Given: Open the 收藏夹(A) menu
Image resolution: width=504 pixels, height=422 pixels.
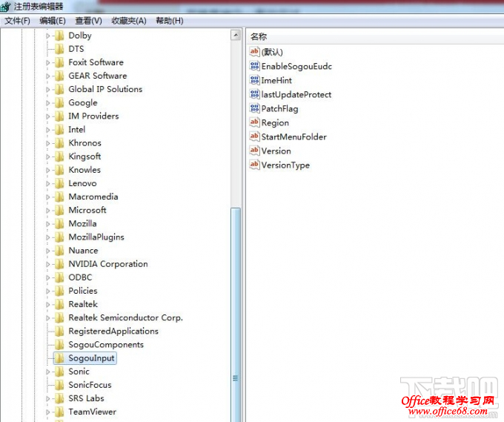Looking at the screenshot, I should pyautogui.click(x=128, y=21).
